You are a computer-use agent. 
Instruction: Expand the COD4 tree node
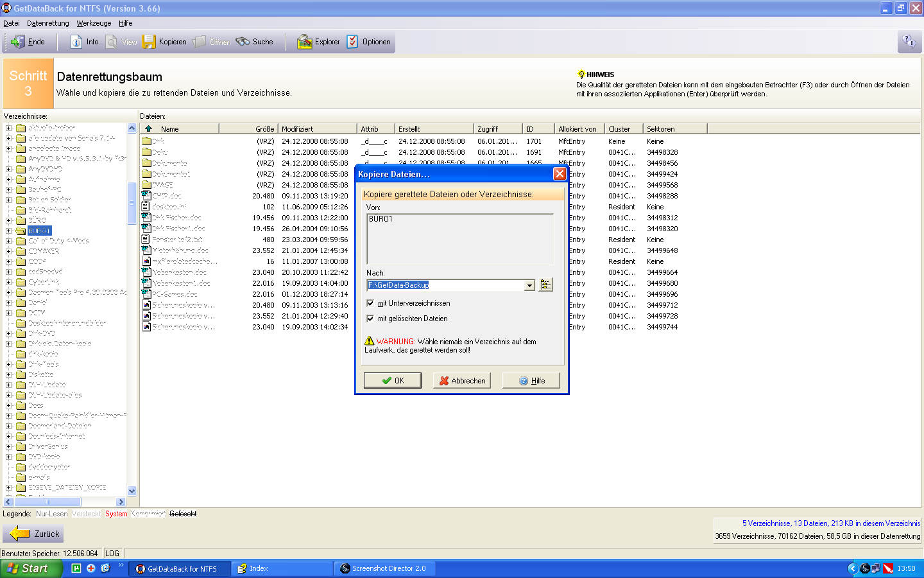[x=9, y=261]
